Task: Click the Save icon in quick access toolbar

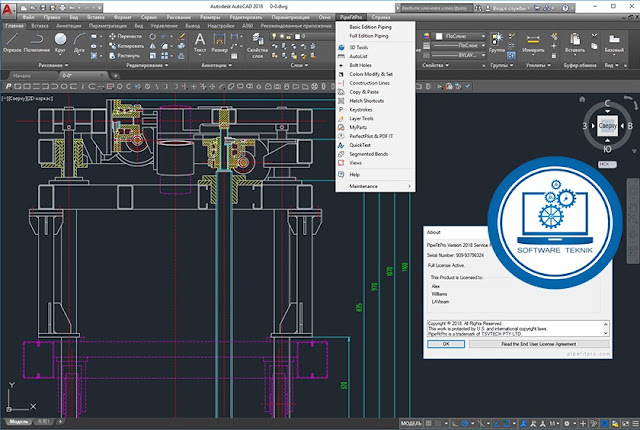Action: point(43,8)
